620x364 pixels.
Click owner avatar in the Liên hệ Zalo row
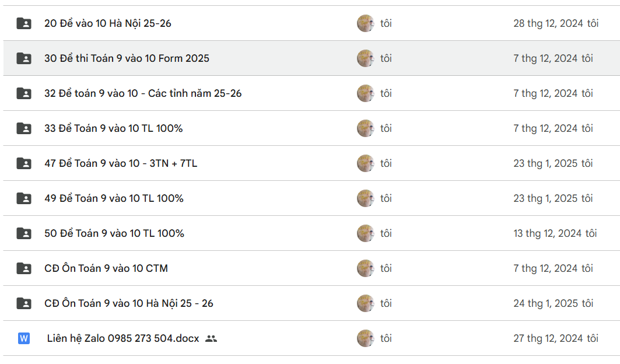pos(365,338)
